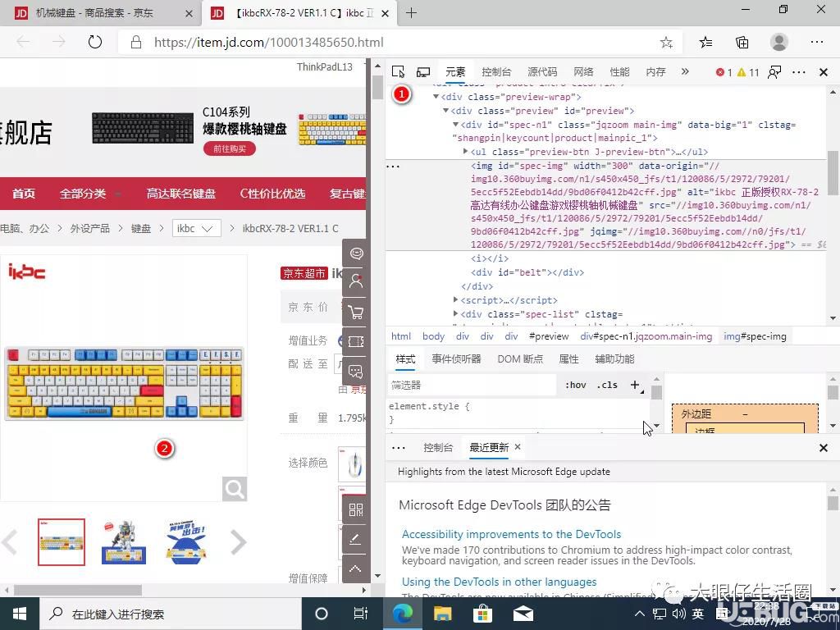The width and height of the screenshot is (840, 630).
Task: Show next product thumbnails arrow
Action: coord(239,542)
